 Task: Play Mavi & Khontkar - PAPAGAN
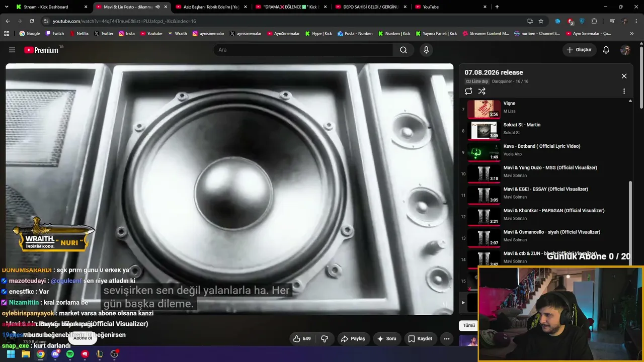[x=546, y=216]
